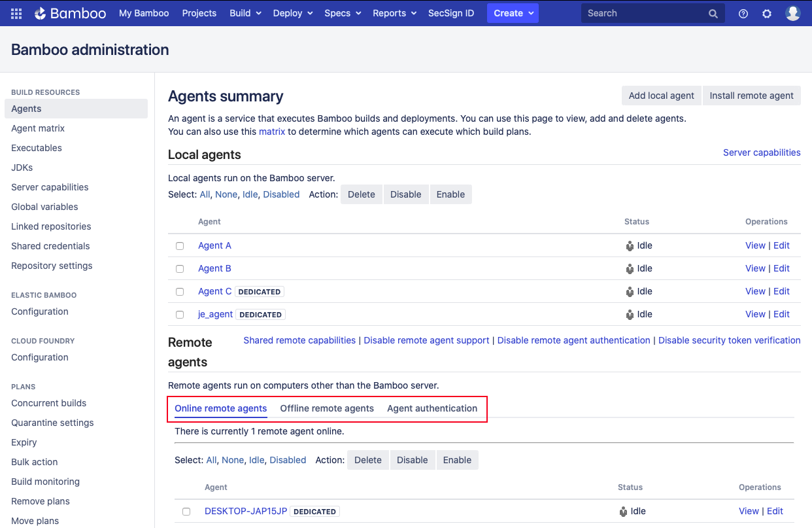
Task: Click the status icon beside DESKTOP-JAP15JP
Action: pos(622,511)
